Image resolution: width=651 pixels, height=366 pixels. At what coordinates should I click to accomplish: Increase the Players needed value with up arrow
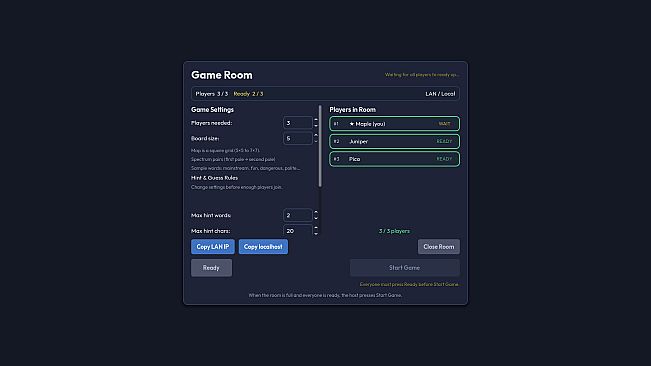point(316,120)
